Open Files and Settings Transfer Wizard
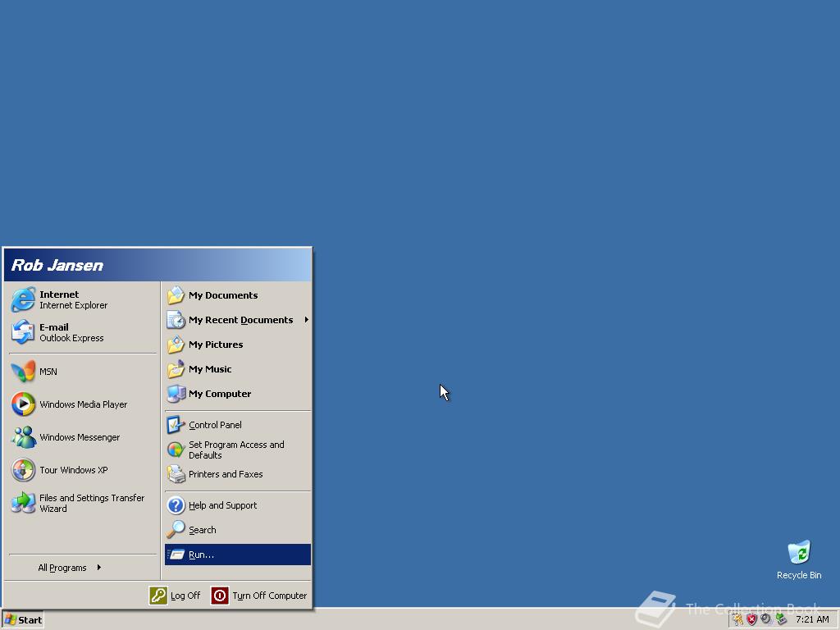 pos(83,503)
